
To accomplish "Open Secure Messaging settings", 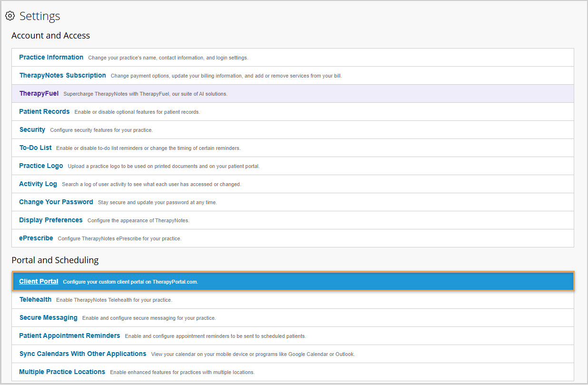I will (49, 317).
